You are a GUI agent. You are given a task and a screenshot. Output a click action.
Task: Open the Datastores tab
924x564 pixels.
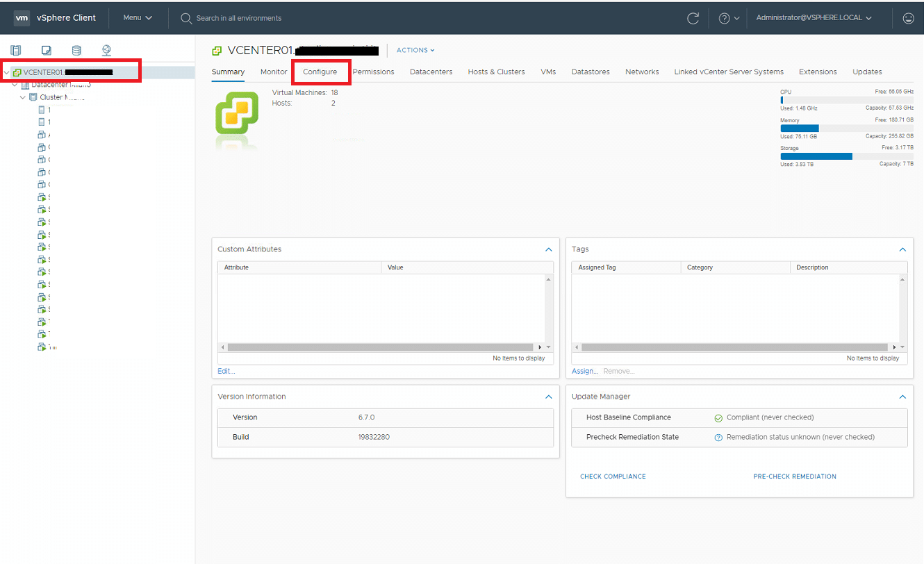coord(591,72)
